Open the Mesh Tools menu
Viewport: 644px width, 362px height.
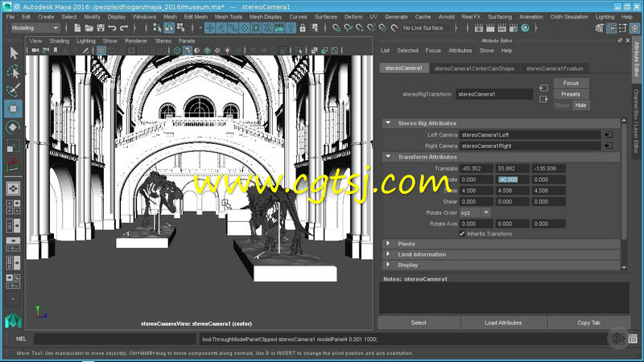(x=229, y=17)
